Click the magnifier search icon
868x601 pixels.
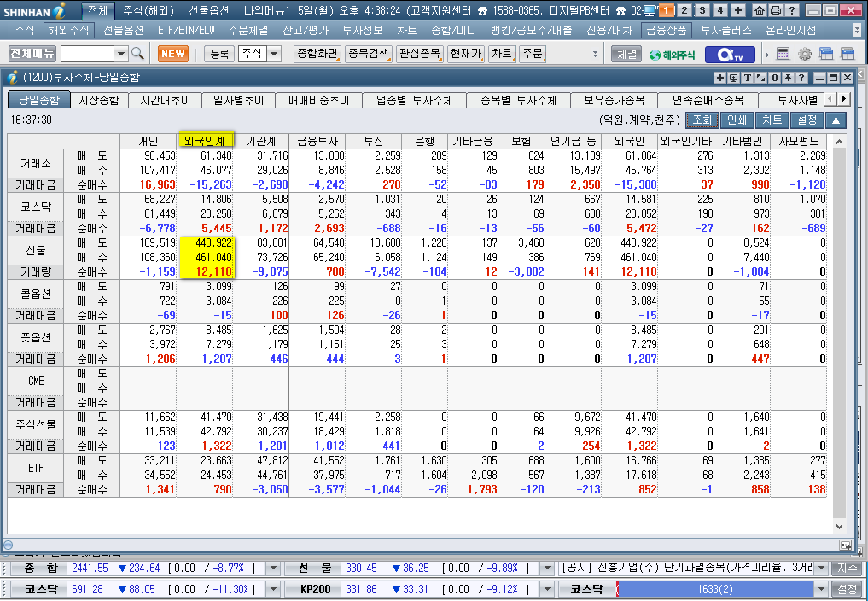tap(138, 54)
